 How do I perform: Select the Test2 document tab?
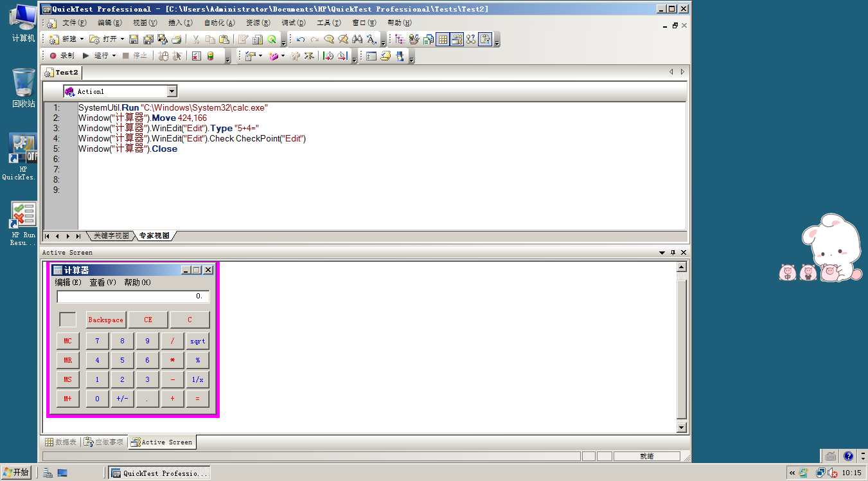[62, 73]
